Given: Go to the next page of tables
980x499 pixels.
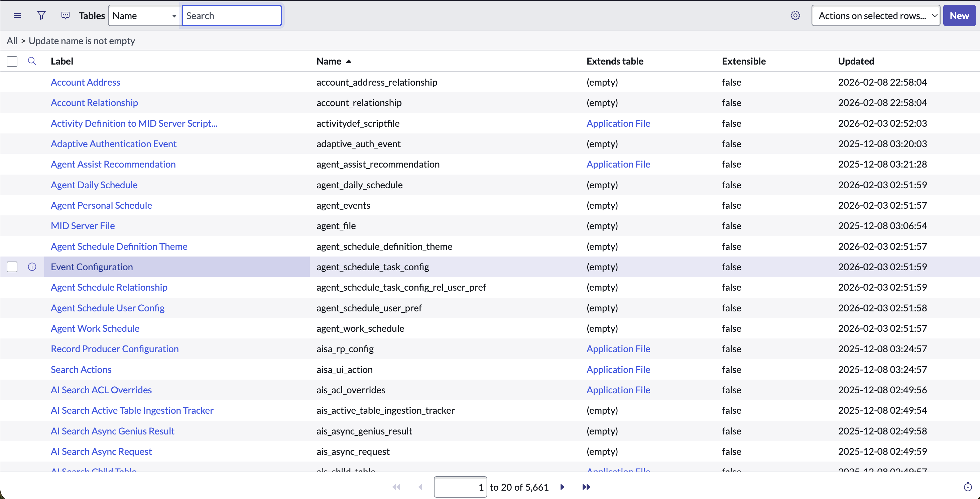Looking at the screenshot, I should (562, 487).
